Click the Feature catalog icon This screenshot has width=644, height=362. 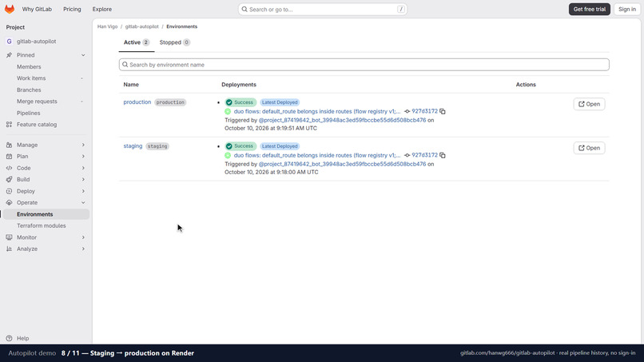click(9, 125)
